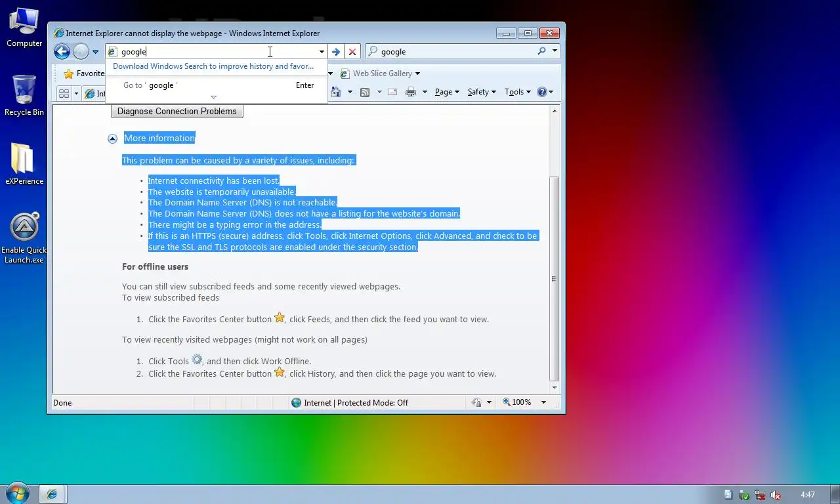Click Favorites Center star in Feeds step

[x=280, y=318]
